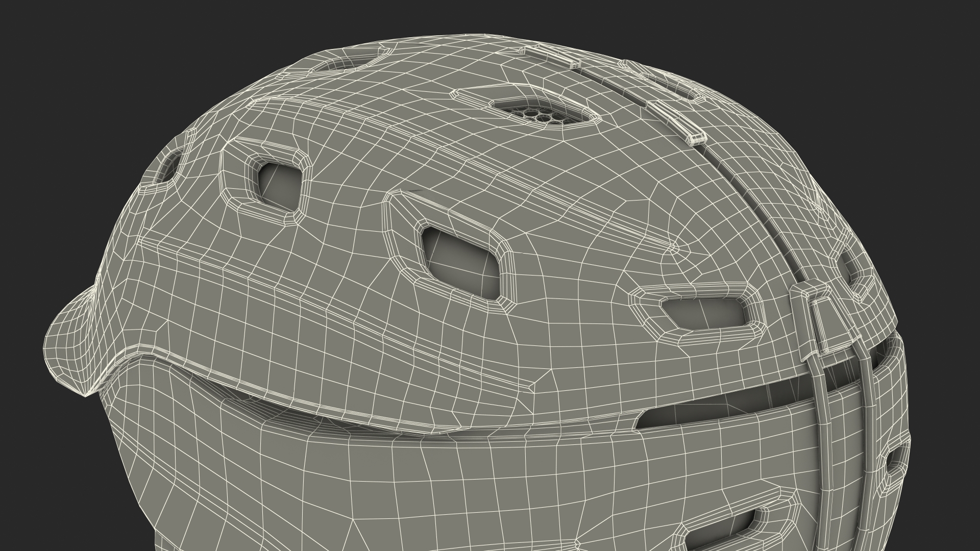The height and width of the screenshot is (551, 980).
Task: Select the second clip along top ridge
Action: tap(677, 123)
